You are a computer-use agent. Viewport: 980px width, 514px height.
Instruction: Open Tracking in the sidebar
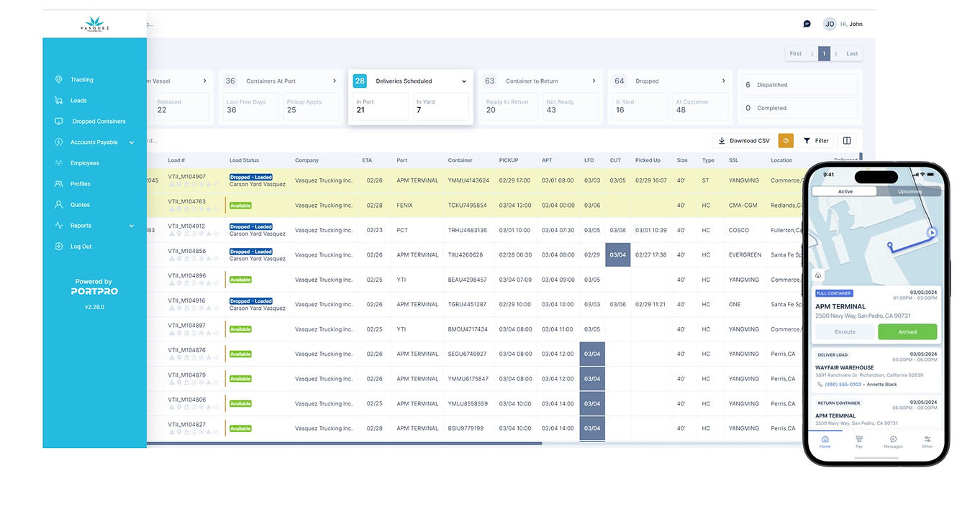coord(81,80)
